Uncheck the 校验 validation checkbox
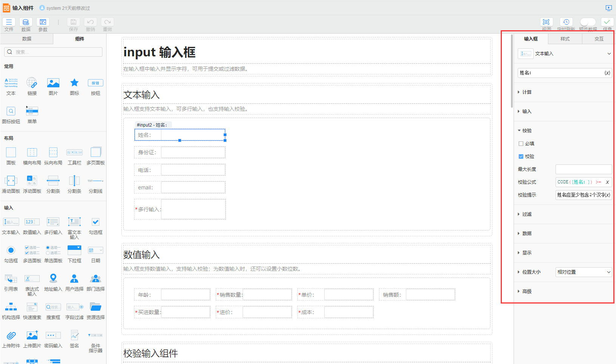Viewport: 616px width, 364px height. coord(521,156)
